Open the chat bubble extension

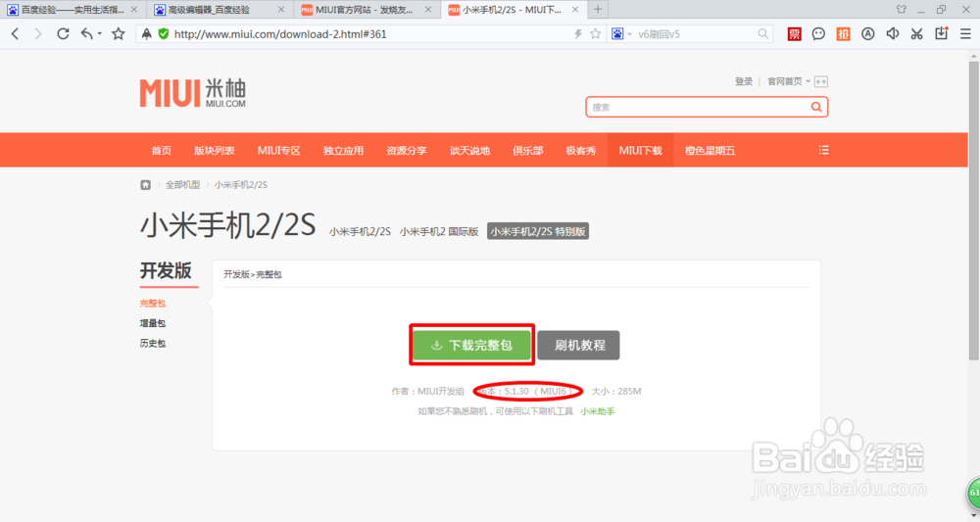[818, 33]
